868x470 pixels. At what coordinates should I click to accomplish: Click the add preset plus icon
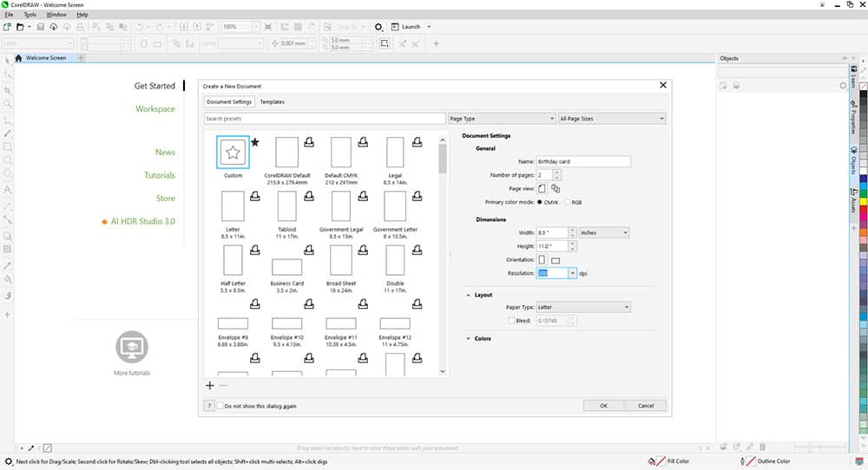(x=210, y=385)
